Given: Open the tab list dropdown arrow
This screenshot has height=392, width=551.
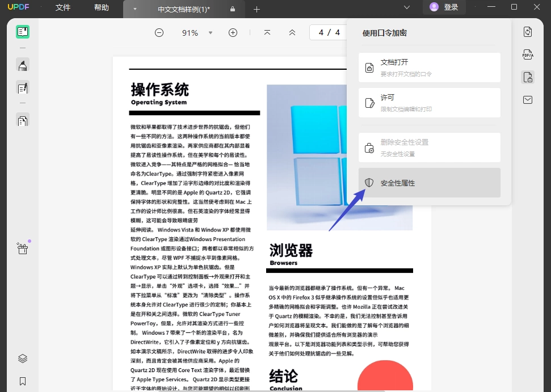Looking at the screenshot, I should point(135,9).
